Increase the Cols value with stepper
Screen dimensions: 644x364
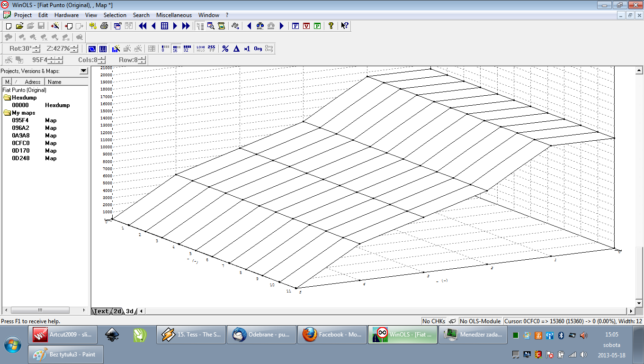(102, 58)
